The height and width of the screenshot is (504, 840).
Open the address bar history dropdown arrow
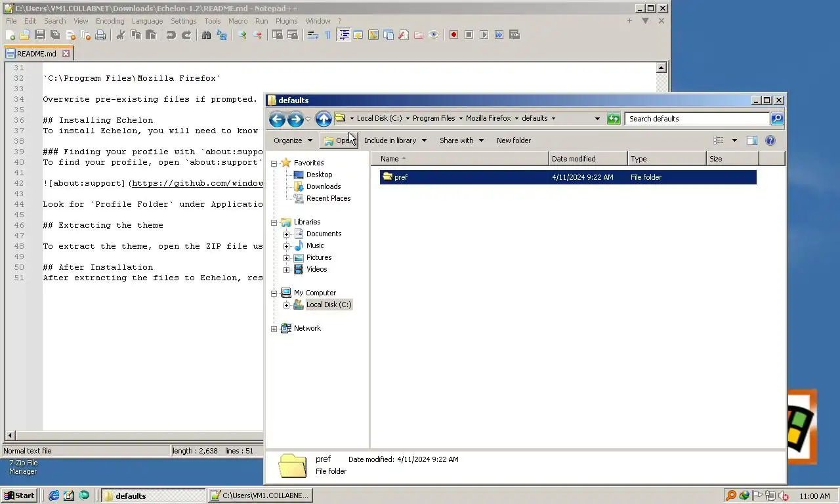pyautogui.click(x=597, y=119)
